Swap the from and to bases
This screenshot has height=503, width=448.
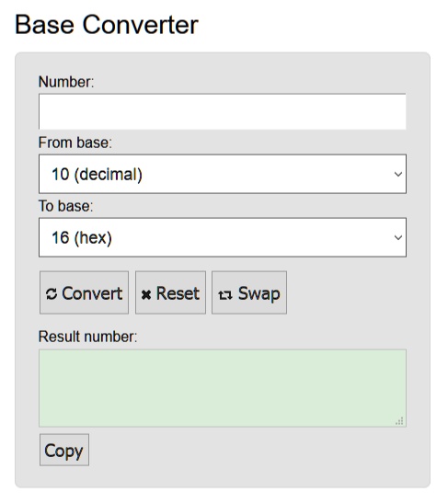click(249, 292)
